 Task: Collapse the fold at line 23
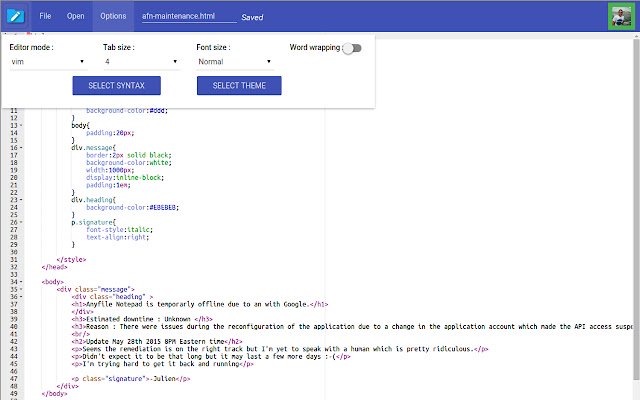21,200
